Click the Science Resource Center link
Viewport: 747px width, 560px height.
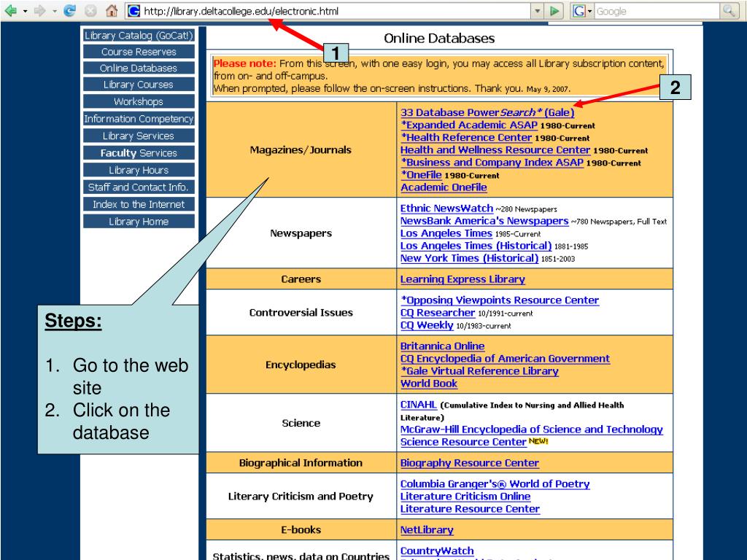pos(463,441)
